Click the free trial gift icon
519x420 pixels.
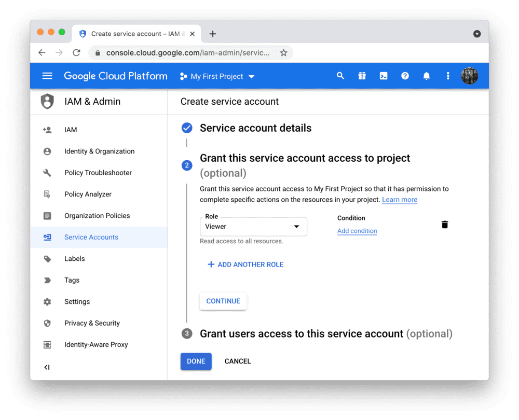pos(362,76)
